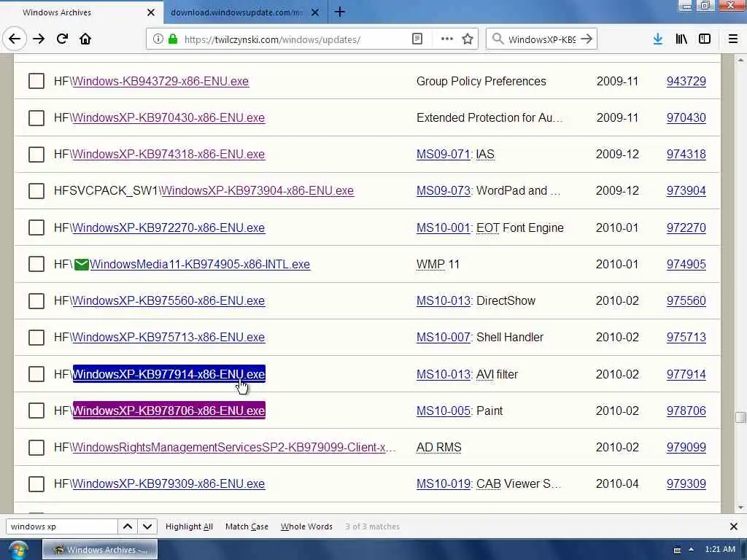Toggle the sidebar view
The image size is (747, 560).
pyautogui.click(x=705, y=39)
